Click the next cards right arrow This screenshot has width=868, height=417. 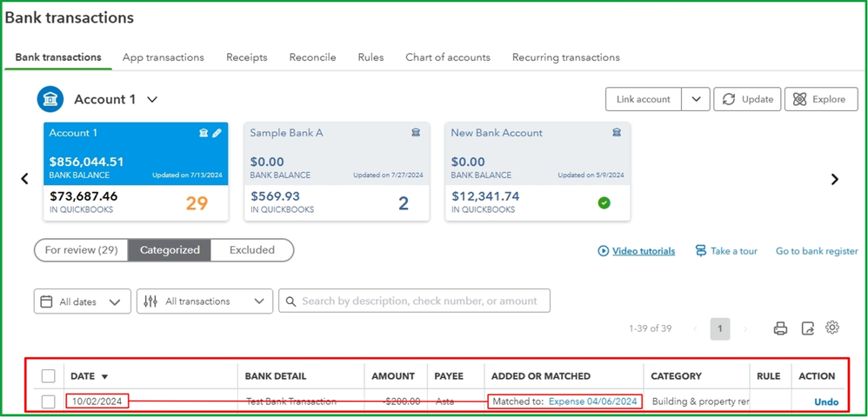pyautogui.click(x=835, y=179)
